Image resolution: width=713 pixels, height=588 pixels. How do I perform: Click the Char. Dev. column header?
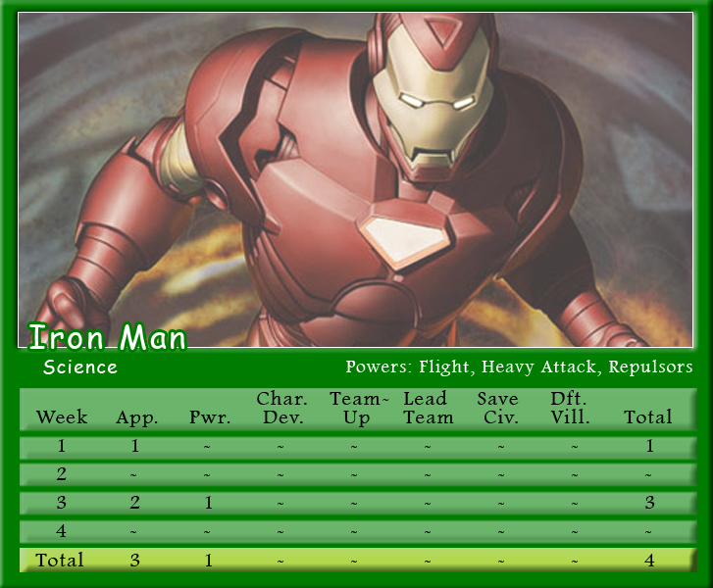click(x=282, y=408)
